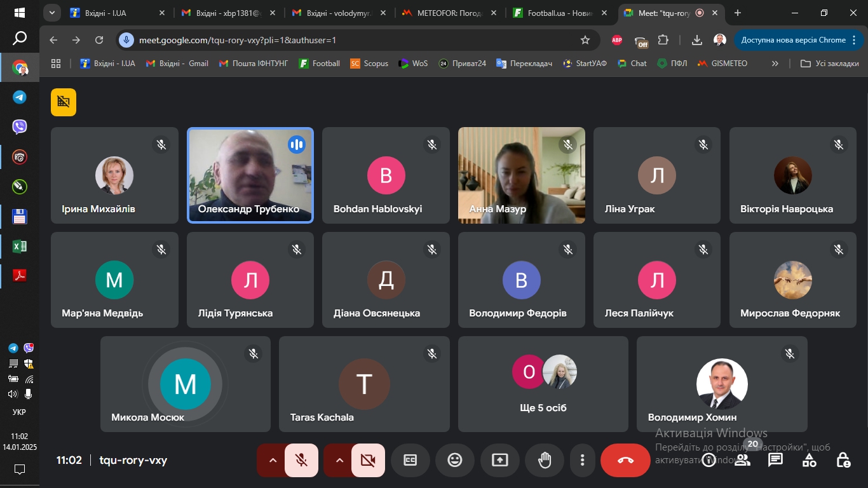
Task: Click the raise hand icon
Action: pos(545,460)
